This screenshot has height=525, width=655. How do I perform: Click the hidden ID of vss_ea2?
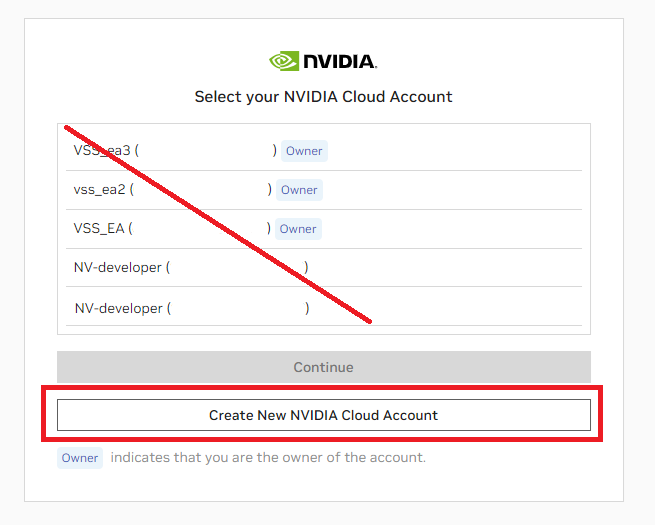coord(200,190)
